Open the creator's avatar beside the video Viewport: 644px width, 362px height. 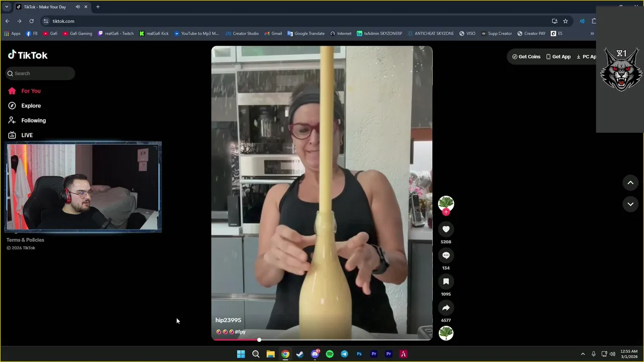[446, 204]
